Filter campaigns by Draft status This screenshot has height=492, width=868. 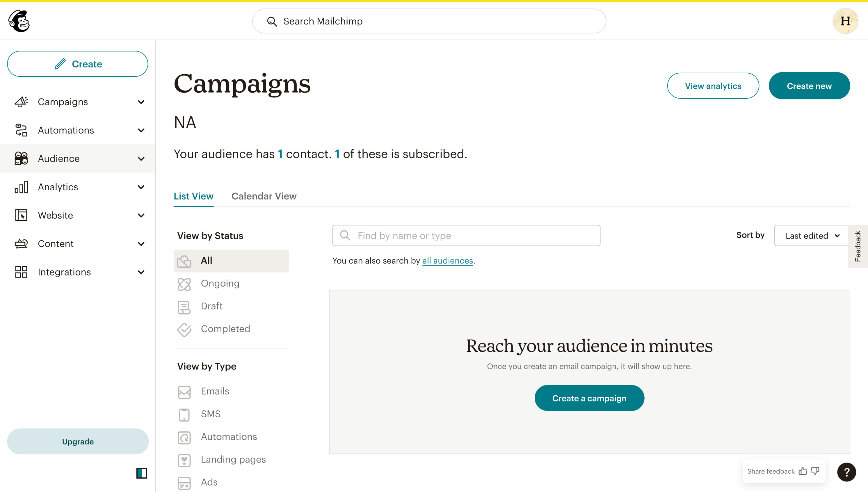coord(231,306)
